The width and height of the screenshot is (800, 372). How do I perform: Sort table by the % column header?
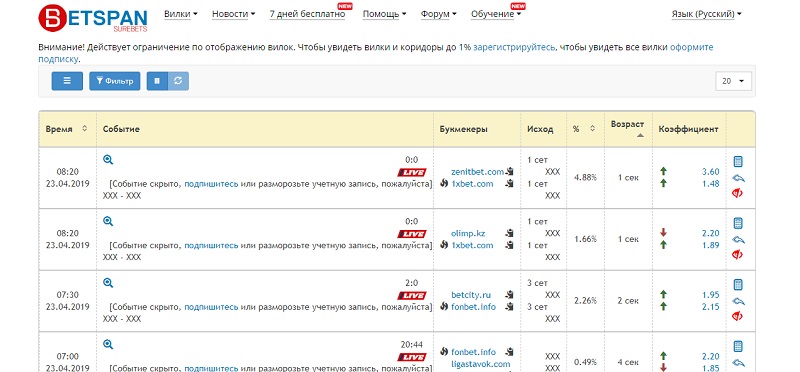click(584, 129)
